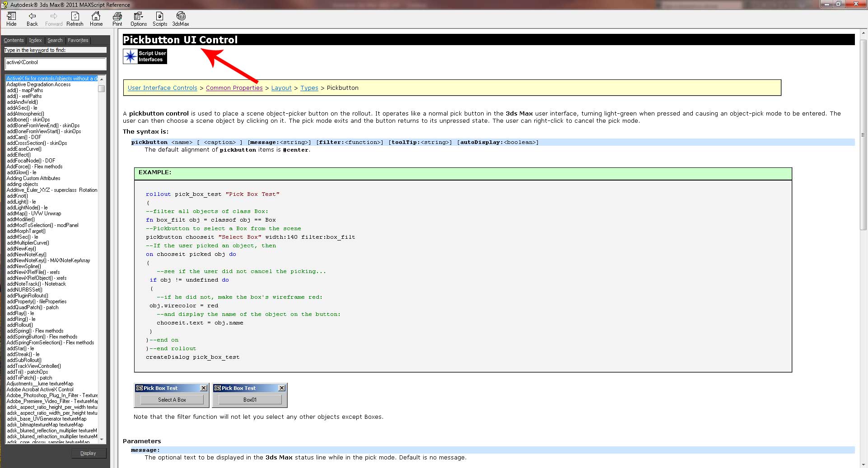868x468 pixels.
Task: Select 'addRollout()' index entry
Action: (x=20, y=325)
